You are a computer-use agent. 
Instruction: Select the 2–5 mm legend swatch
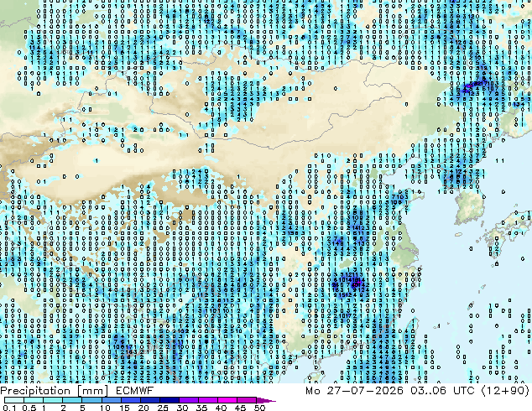coord(72,400)
